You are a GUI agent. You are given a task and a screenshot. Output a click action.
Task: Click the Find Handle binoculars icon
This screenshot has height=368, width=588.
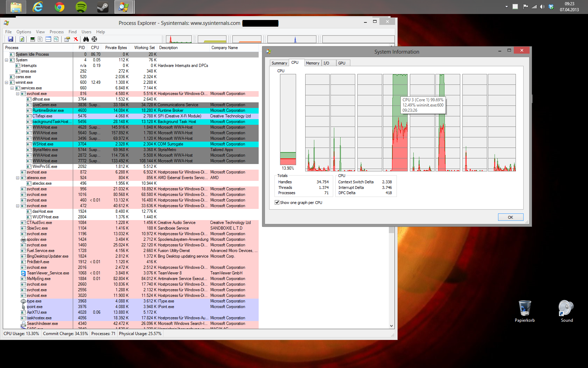[86, 39]
